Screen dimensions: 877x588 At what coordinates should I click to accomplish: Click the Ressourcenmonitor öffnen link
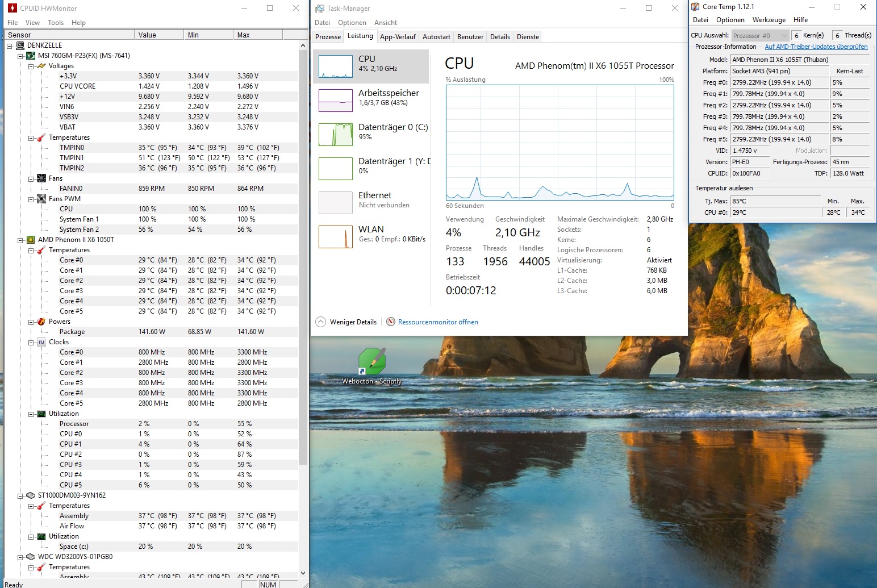point(438,322)
